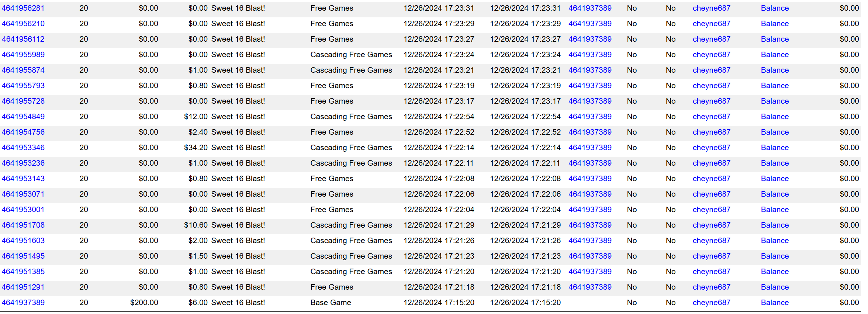The width and height of the screenshot is (868, 314).
Task: Follow parent link 4641937389 in row 4641956281
Action: pos(590,8)
